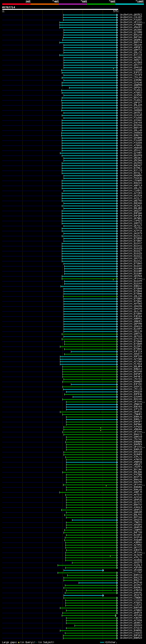Select the hit label UniRef100_B6RIV4
Screen dimensions: 146x644
pyautogui.click(x=131, y=42)
